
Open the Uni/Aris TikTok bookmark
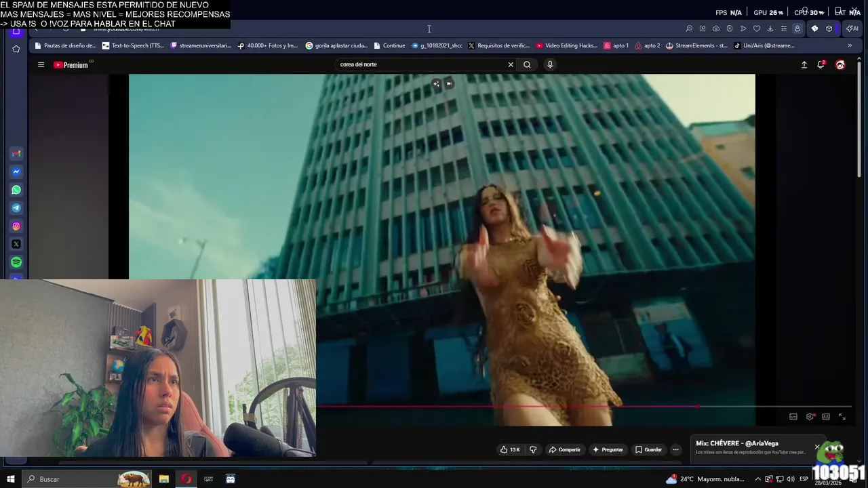pos(764,46)
